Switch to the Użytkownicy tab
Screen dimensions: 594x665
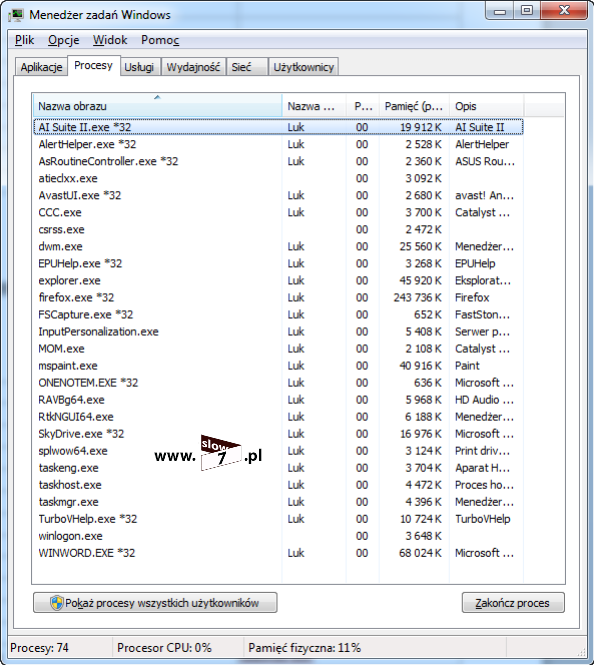tap(304, 67)
